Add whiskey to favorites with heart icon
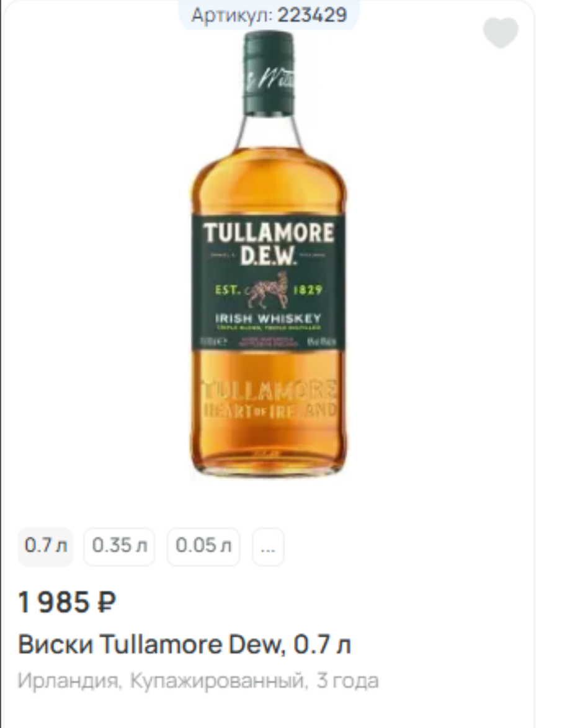 point(501,32)
